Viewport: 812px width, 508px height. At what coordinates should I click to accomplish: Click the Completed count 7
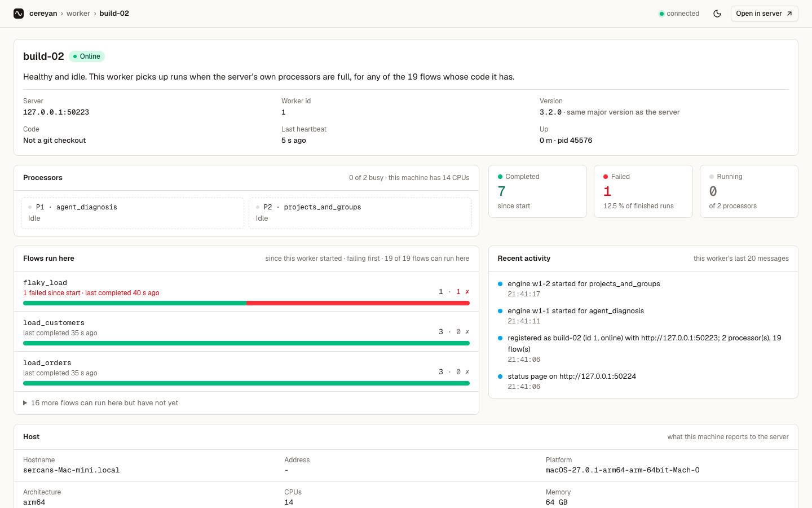click(502, 191)
